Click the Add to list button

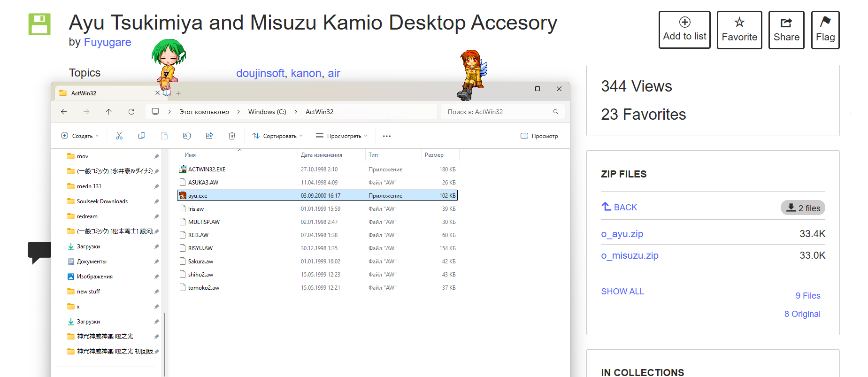tap(684, 30)
